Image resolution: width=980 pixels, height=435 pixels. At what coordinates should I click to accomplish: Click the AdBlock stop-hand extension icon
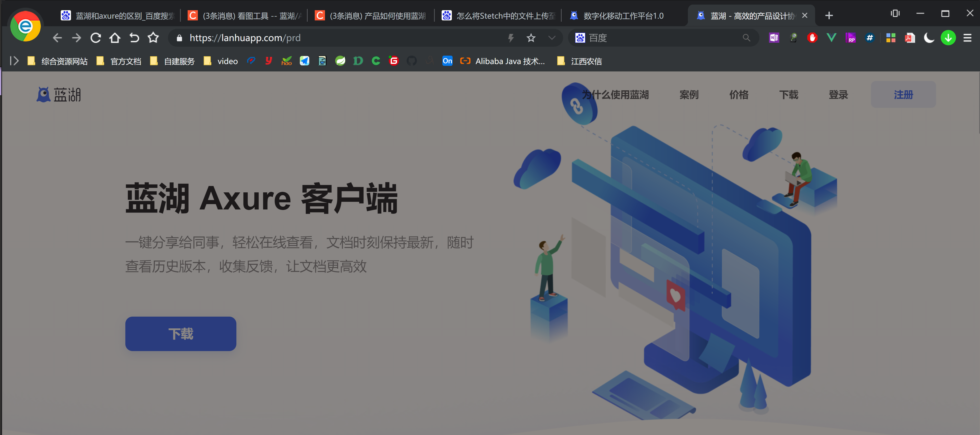tap(812, 38)
